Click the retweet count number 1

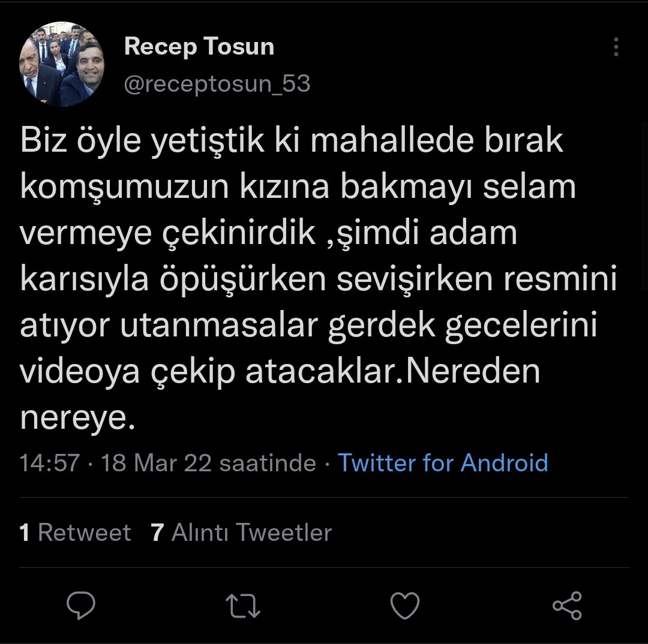coord(25,532)
